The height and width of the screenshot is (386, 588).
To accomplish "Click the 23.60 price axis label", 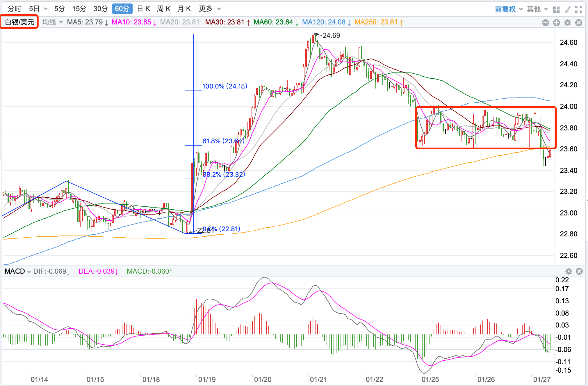I will (569, 149).
